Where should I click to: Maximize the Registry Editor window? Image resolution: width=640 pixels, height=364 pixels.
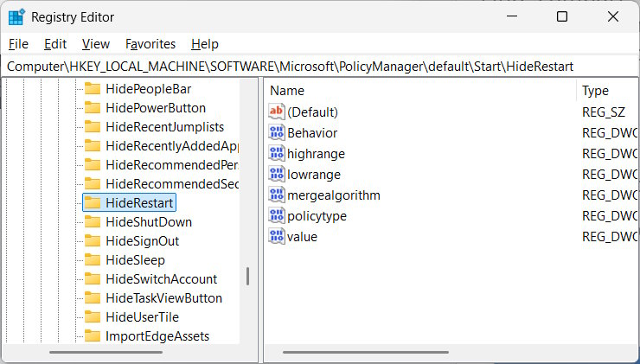click(562, 16)
